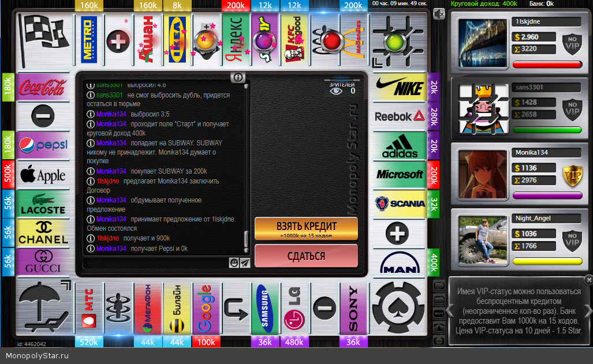Click Monika134's gold VIP badge
The image size is (593, 364).
572,176
